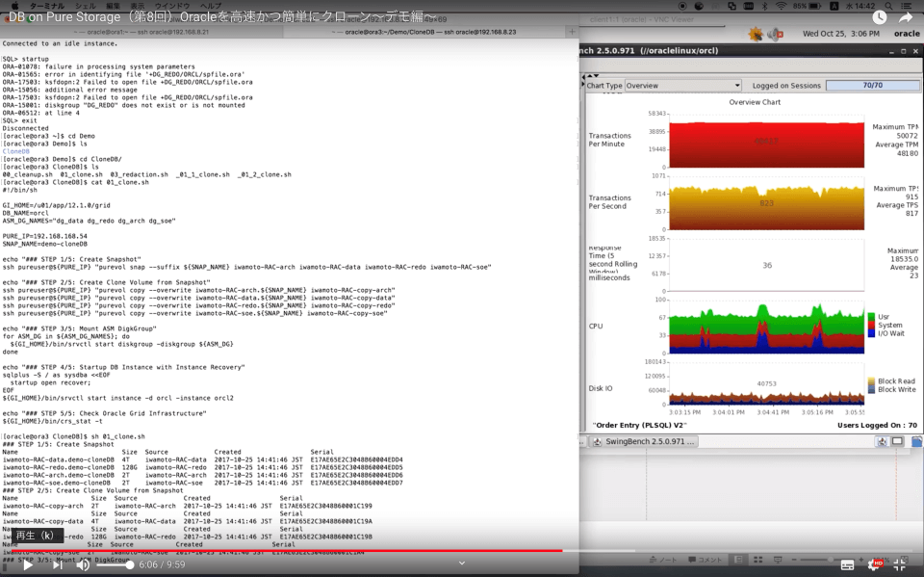Expand the chevron below the video progress bar
This screenshot has width=924, height=577.
click(462, 564)
